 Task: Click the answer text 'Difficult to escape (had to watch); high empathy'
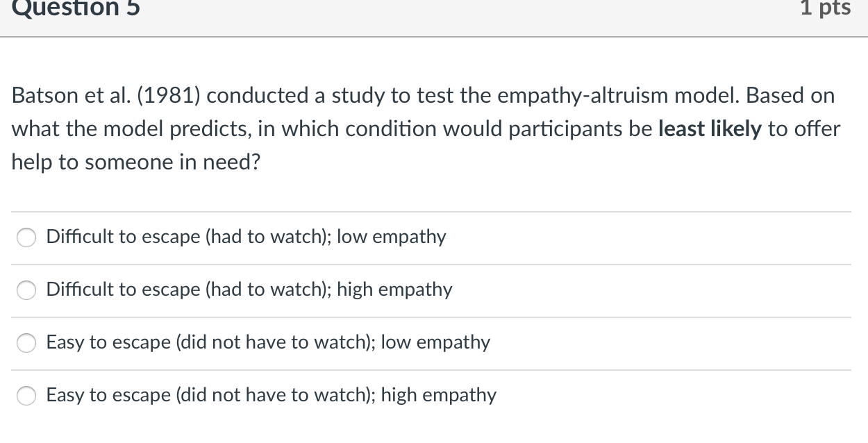(249, 290)
